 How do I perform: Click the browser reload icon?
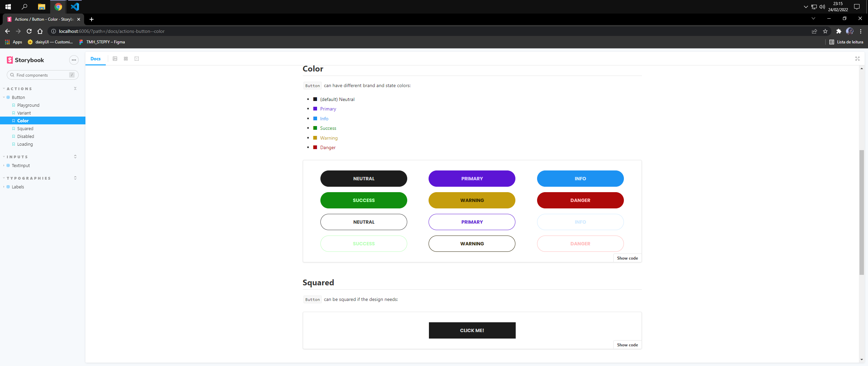[29, 31]
